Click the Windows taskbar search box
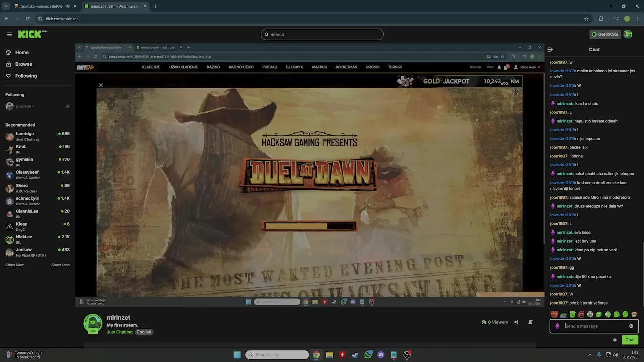This screenshot has height=362, width=644. click(x=277, y=355)
